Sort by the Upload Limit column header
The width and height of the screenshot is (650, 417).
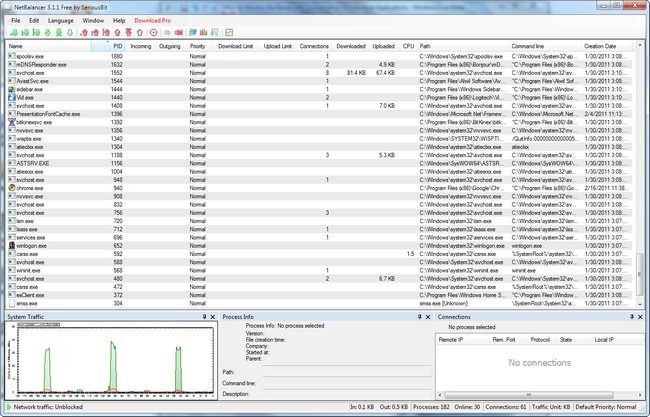coord(277,46)
